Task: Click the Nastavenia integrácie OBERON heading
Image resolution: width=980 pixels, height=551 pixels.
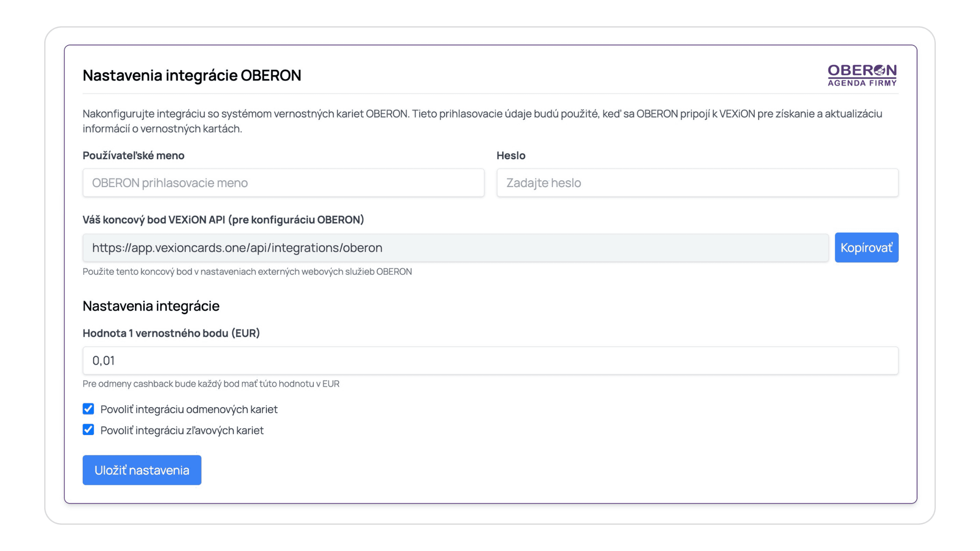Action: [x=192, y=75]
